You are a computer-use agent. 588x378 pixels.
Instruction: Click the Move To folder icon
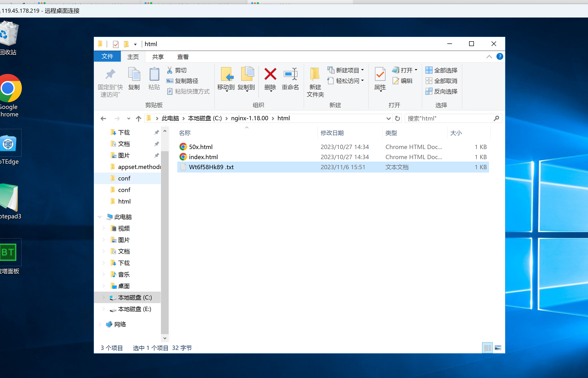point(226,74)
